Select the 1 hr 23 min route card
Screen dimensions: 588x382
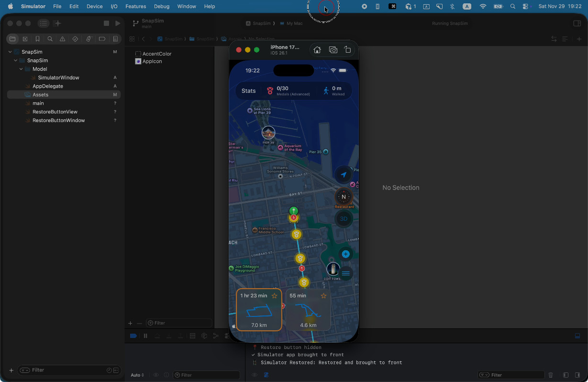(259, 310)
